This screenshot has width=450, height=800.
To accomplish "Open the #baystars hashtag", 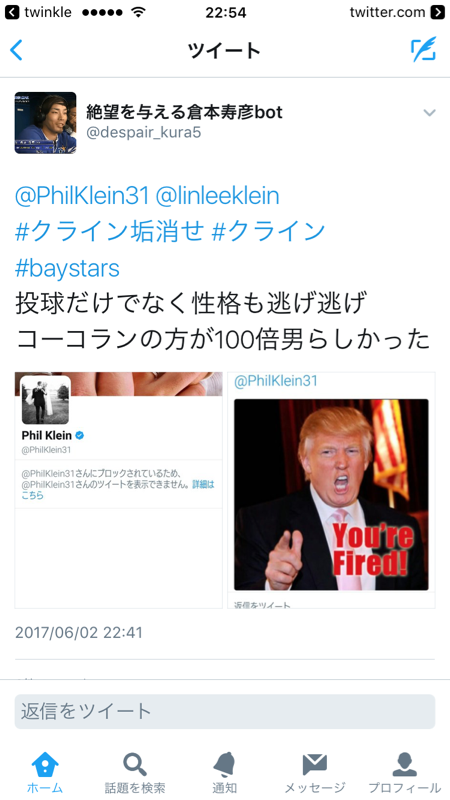I will click(x=67, y=268).
